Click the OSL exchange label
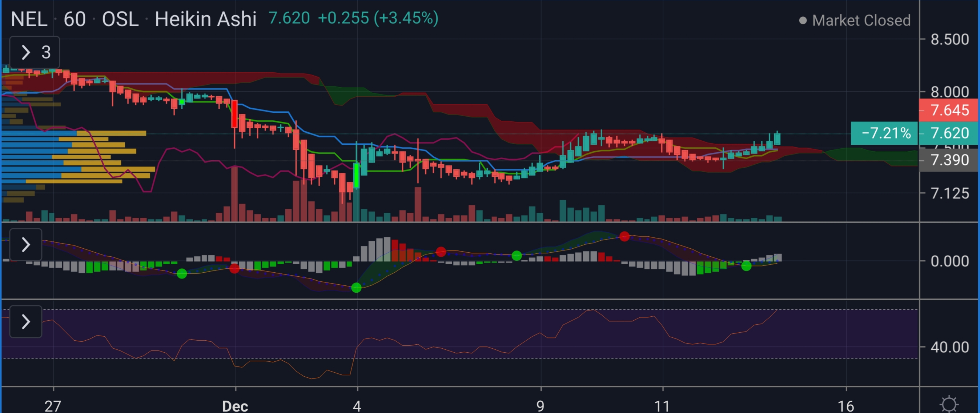 click(x=120, y=19)
